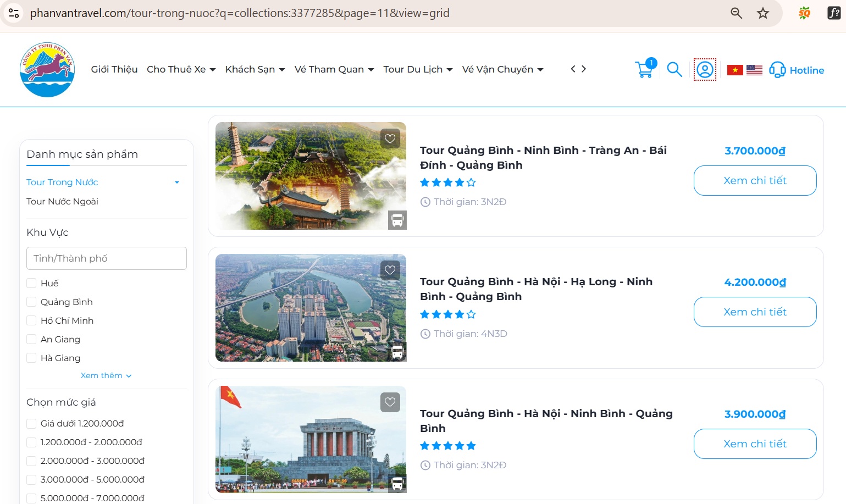Select the Tour Trong Nước category
Viewport: 846px width, 504px height.
point(62,182)
